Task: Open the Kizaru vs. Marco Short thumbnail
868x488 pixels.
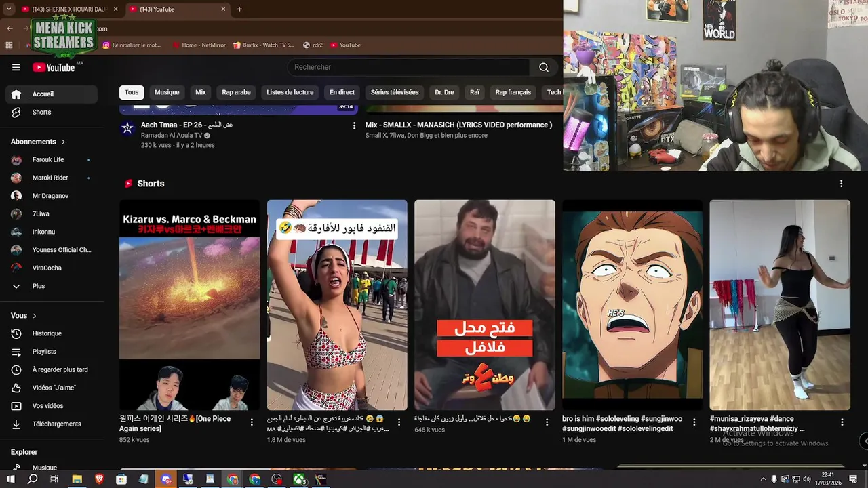Action: (x=189, y=305)
